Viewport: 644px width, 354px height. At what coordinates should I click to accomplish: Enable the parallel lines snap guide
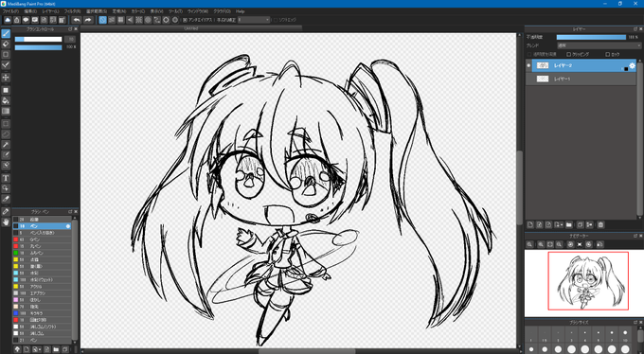pyautogui.click(x=112, y=20)
